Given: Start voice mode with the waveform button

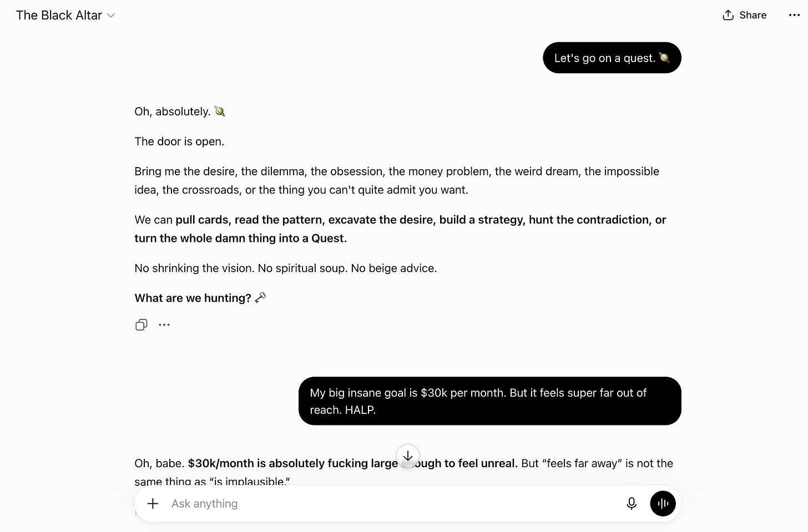Looking at the screenshot, I should (x=663, y=503).
